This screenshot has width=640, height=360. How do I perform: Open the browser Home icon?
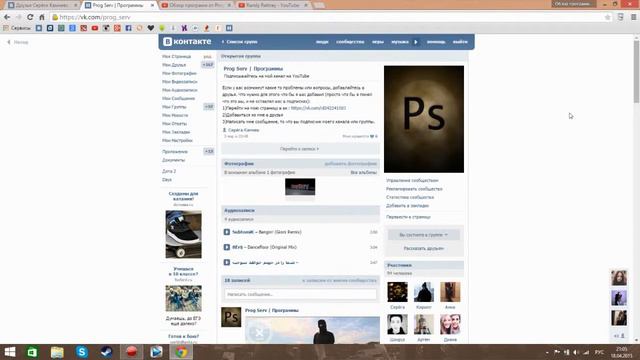(x=42, y=17)
